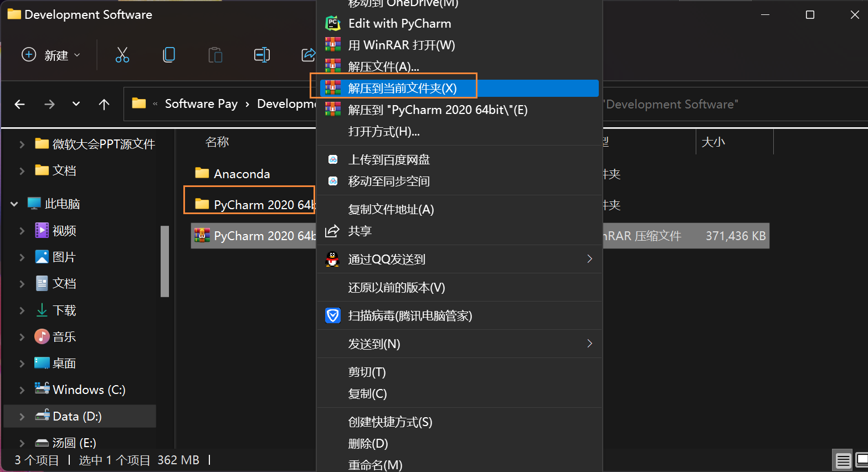Expand the 下载 tree node
The width and height of the screenshot is (868, 472).
click(x=22, y=310)
